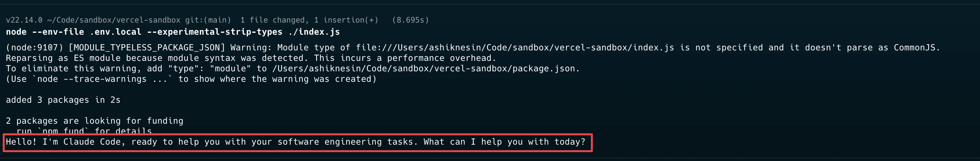980x161 pixels.
Task: Click the 'added 3 packages in 2s' line
Action: (63, 100)
